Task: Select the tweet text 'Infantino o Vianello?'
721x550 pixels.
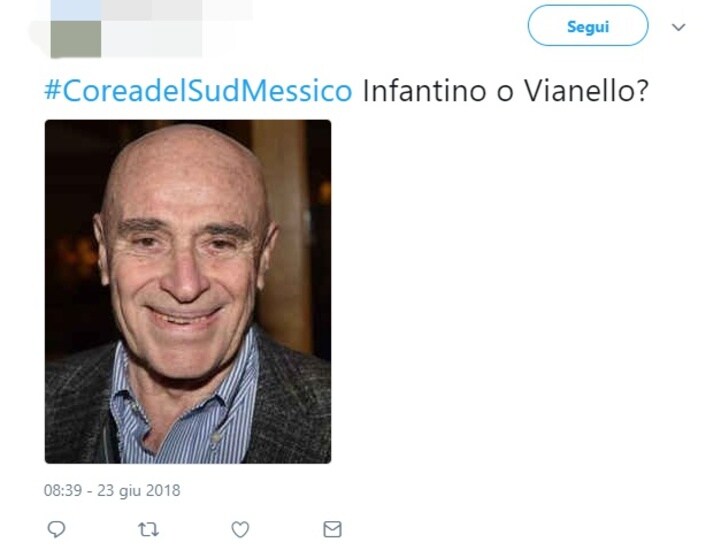Action: pos(505,91)
